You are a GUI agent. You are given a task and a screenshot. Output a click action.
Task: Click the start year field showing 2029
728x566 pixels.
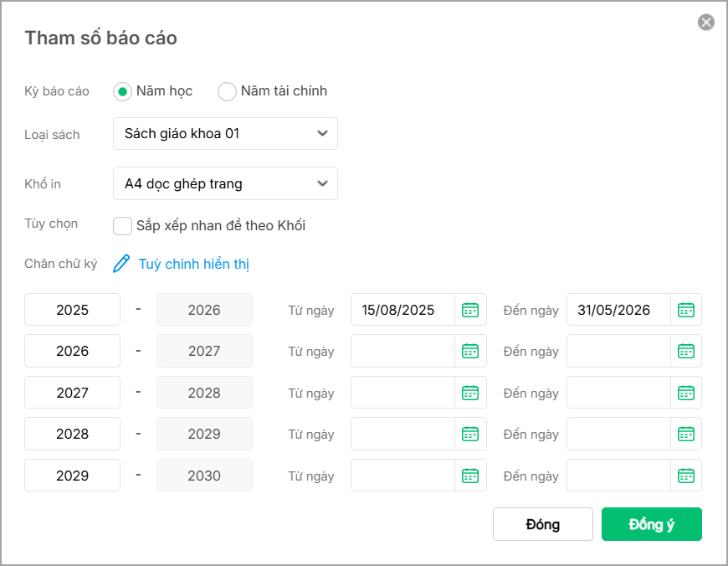coord(73,476)
